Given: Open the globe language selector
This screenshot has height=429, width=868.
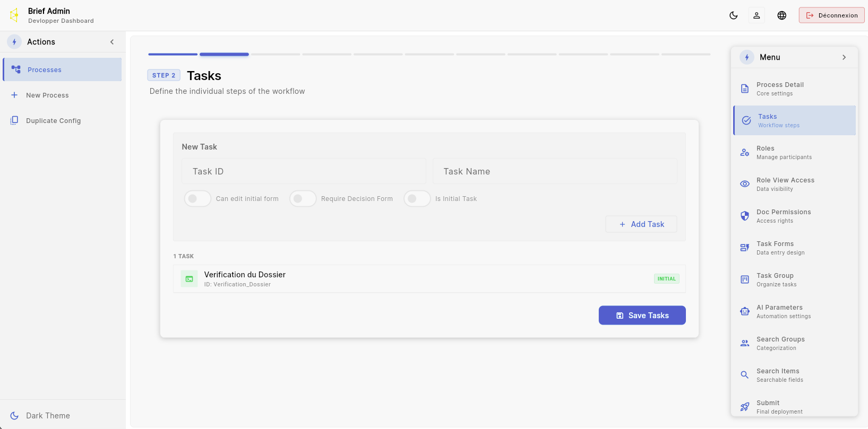Looking at the screenshot, I should (781, 15).
